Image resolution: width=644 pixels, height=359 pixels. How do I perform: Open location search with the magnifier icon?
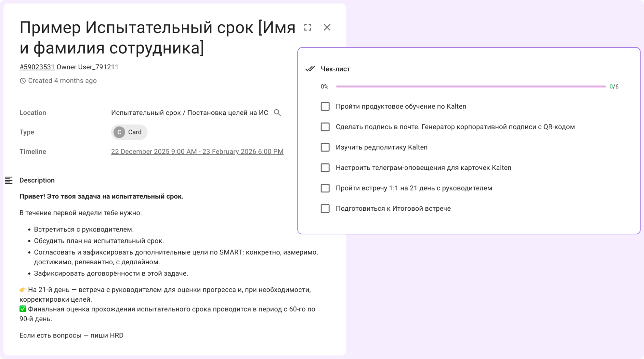pos(277,113)
